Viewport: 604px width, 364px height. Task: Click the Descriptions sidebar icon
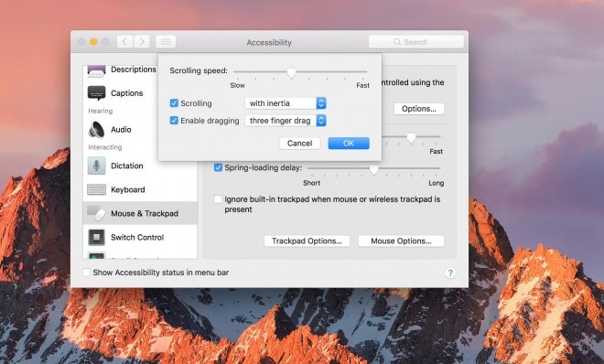click(96, 70)
